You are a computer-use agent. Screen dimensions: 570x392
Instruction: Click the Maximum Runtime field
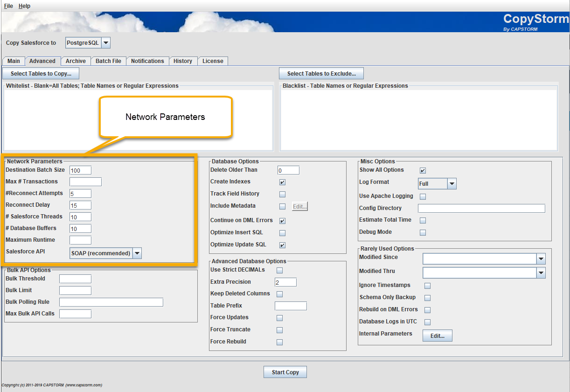(x=80, y=240)
